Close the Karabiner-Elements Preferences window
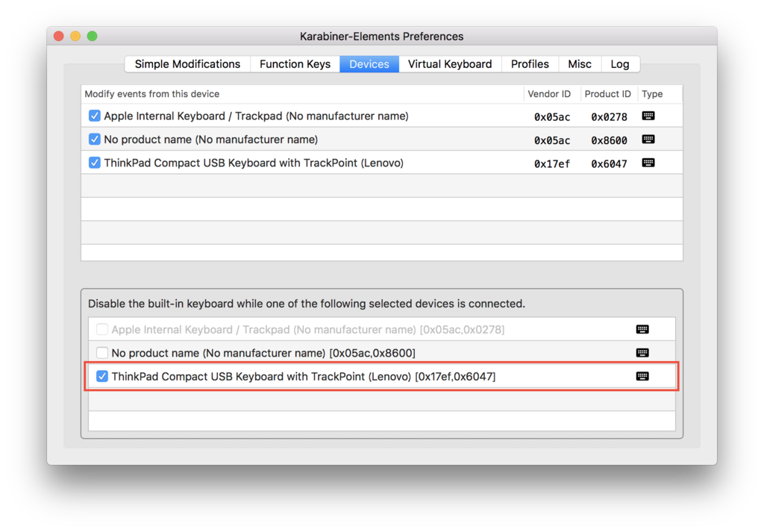The width and height of the screenshot is (764, 532). 59,36
